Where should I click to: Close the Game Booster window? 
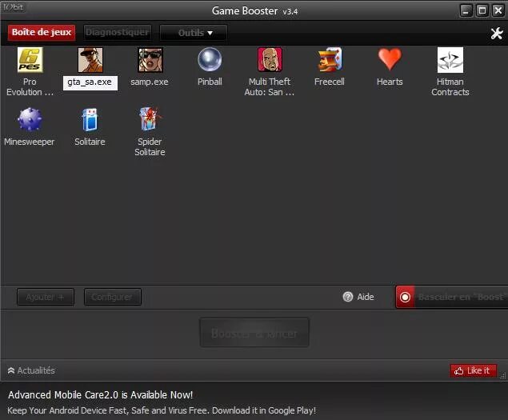(498, 10)
